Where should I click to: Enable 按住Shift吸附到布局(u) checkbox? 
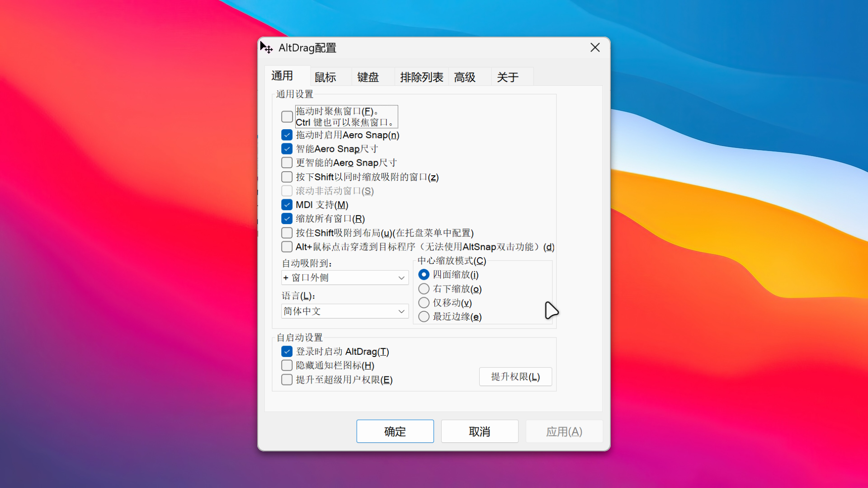[x=287, y=233]
